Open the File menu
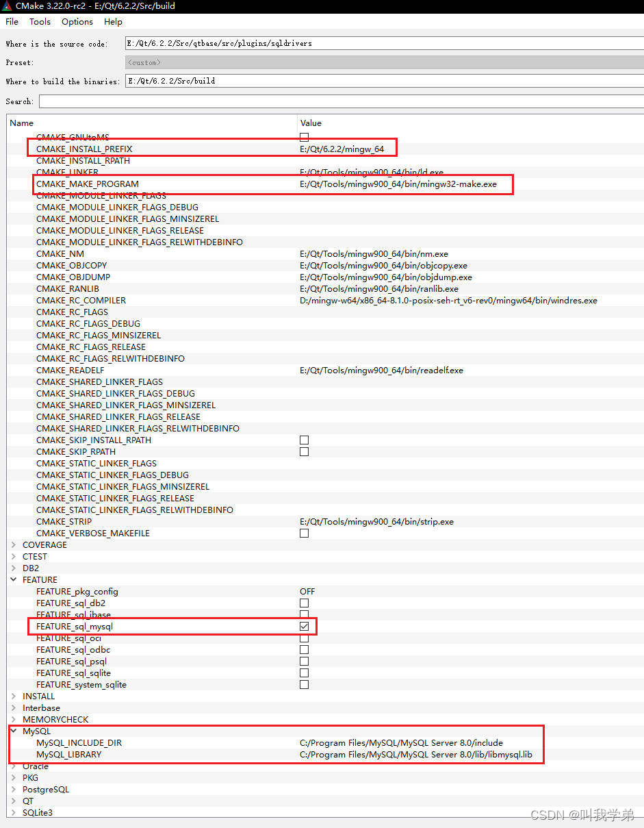Screen dimensions: 644x828 point(12,22)
